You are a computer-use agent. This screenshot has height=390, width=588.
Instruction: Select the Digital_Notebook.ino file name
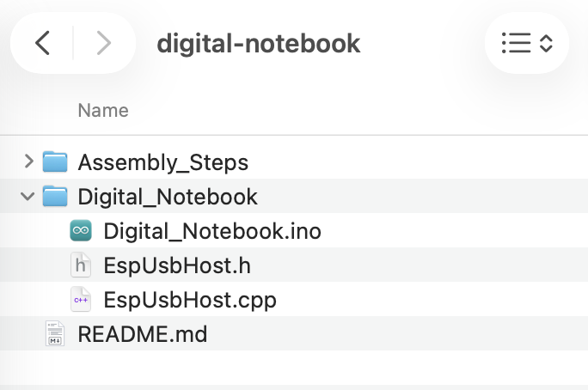coord(212,231)
